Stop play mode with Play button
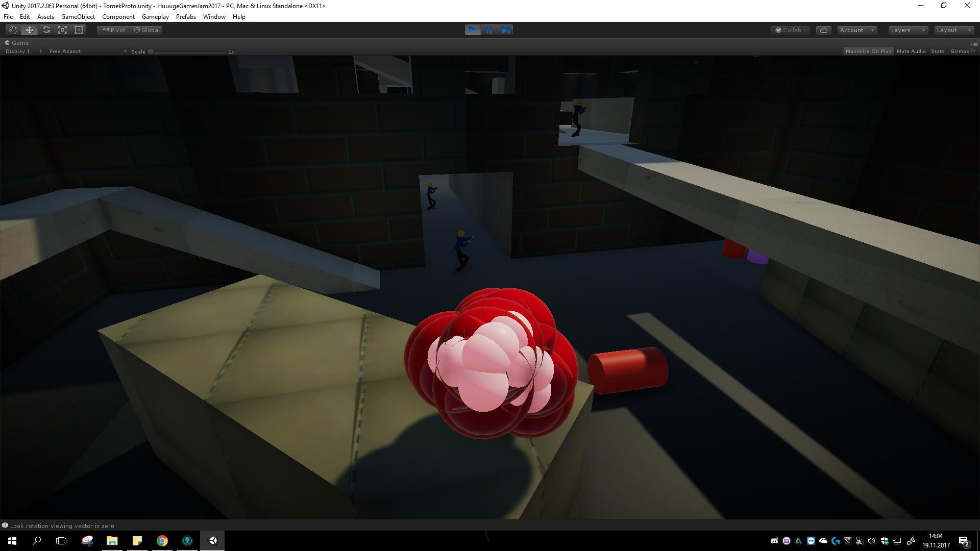This screenshot has width=980, height=551. [473, 30]
